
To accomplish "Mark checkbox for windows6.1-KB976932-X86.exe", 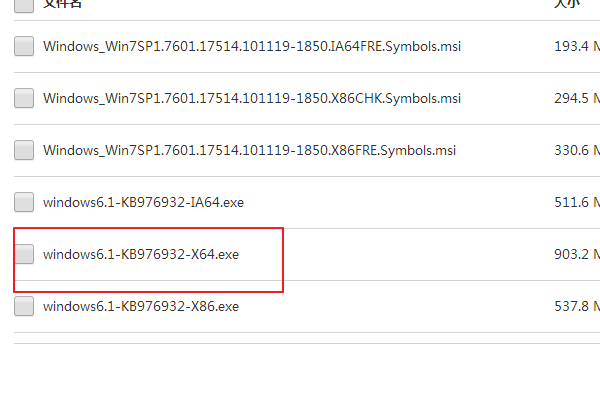I will 24,306.
